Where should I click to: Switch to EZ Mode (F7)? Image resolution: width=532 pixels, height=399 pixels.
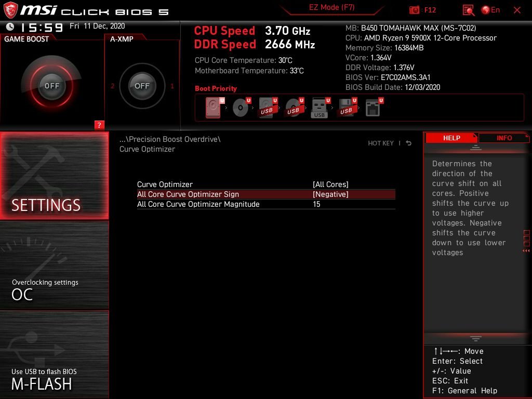point(331,8)
